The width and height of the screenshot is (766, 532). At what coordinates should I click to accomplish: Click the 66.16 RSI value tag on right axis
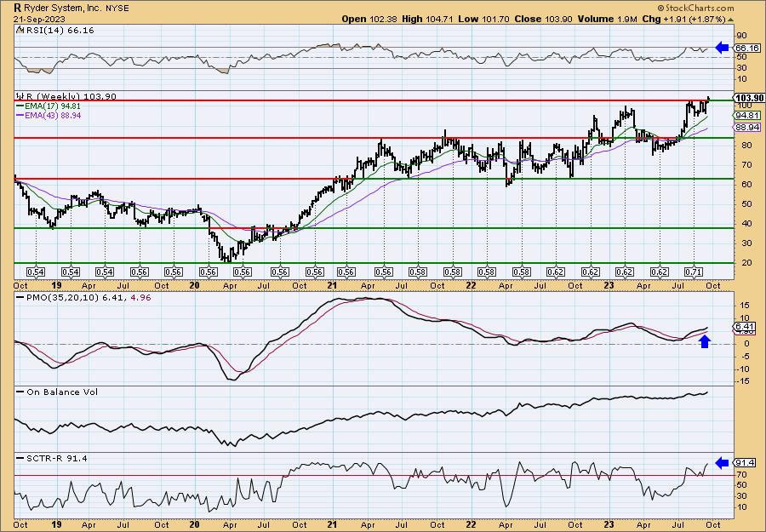tap(747, 48)
